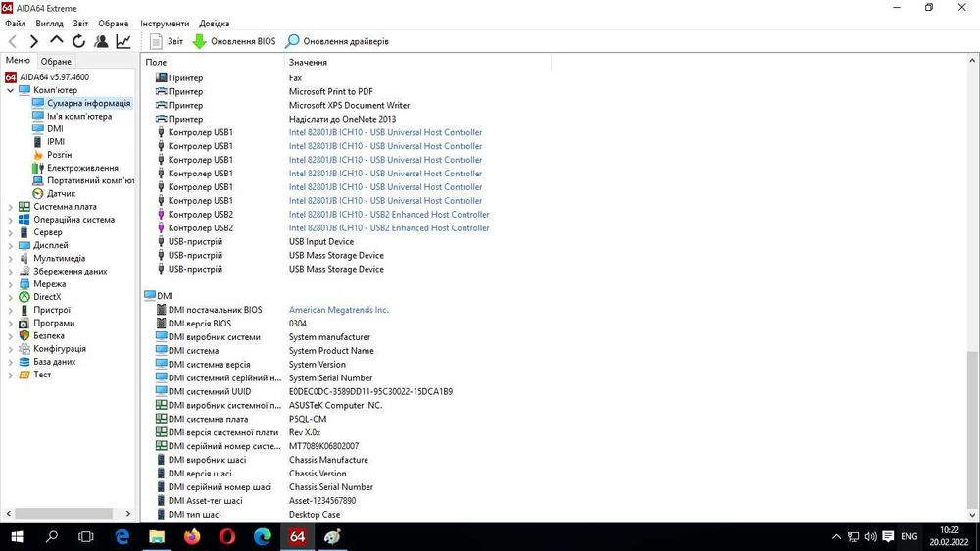Image resolution: width=980 pixels, height=551 pixels.
Task: Expand the Мережа tree node
Action: tap(10, 284)
